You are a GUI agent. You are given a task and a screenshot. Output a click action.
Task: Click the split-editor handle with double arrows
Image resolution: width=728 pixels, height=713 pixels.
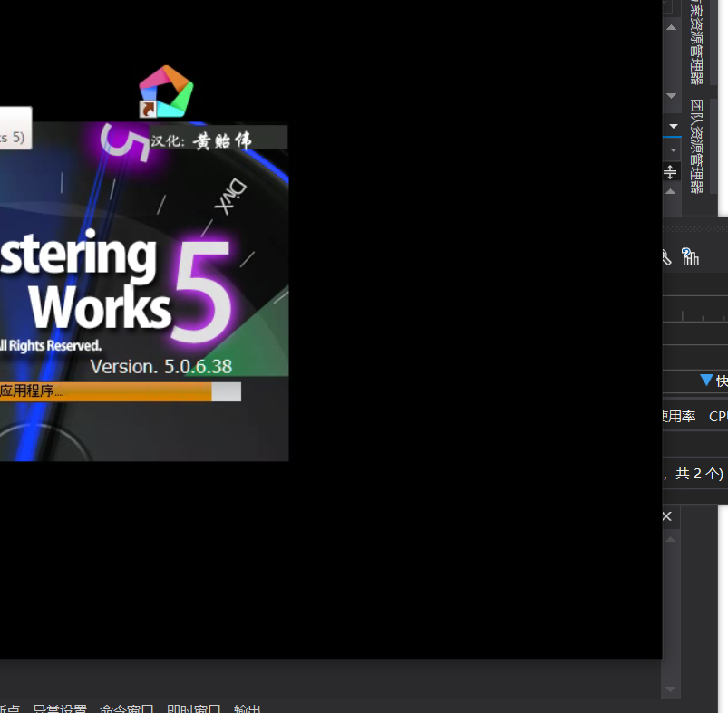[670, 172]
